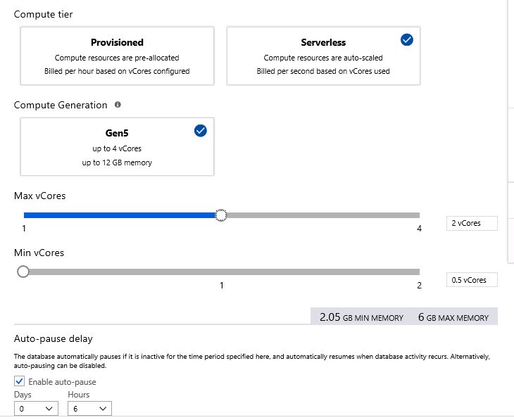Click the Serverless tier selected checkmark icon

[x=406, y=41]
